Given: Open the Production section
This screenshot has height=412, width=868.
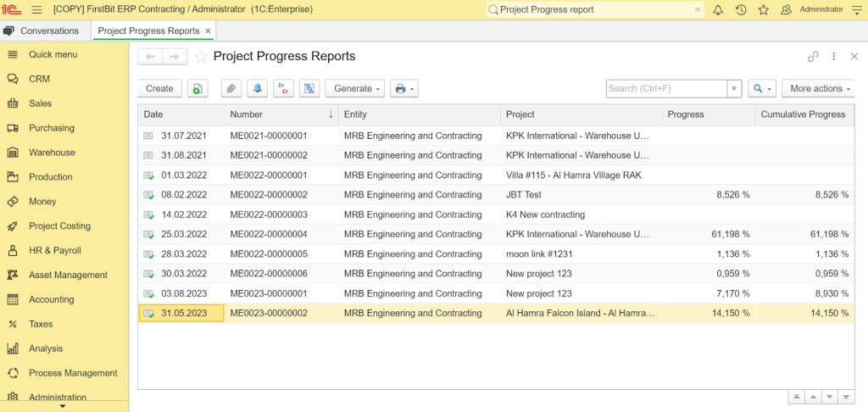Looking at the screenshot, I should pyautogui.click(x=64, y=176).
